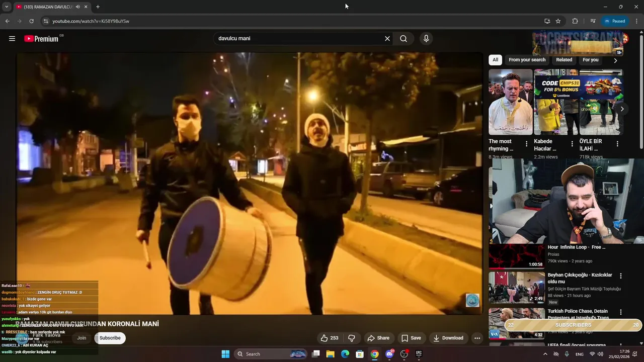644x362 pixels.
Task: Mute tab via speaker icon on tab
Action: [77, 7]
